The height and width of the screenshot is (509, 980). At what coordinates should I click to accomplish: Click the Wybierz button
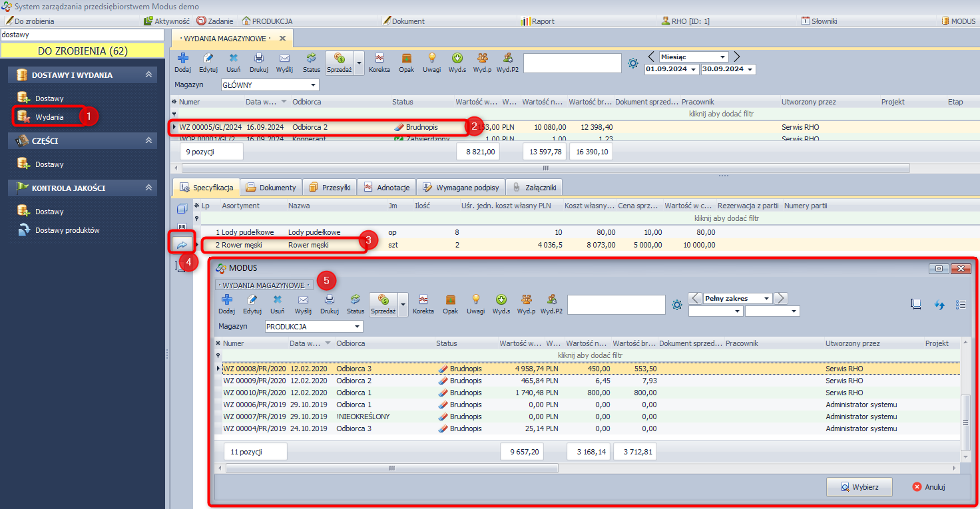(859, 487)
